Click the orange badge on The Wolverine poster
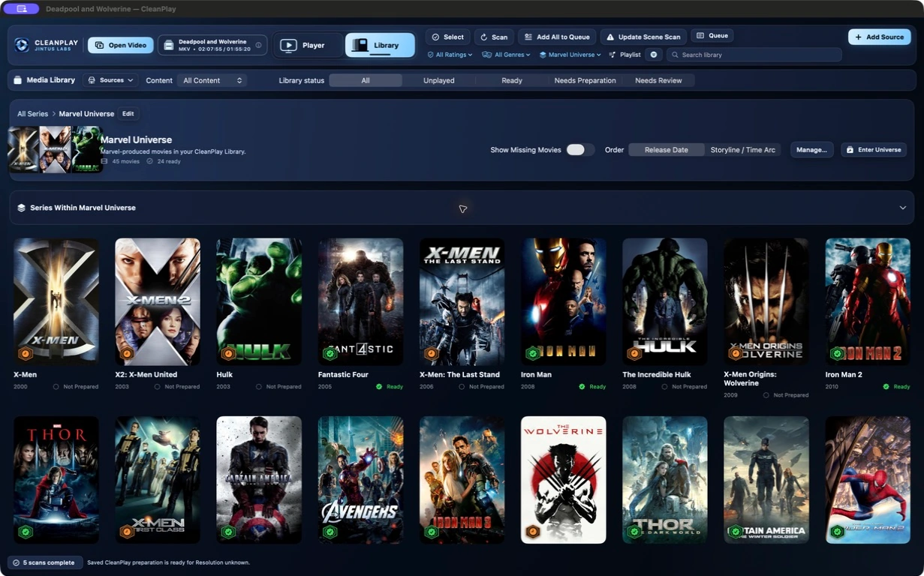The height and width of the screenshot is (576, 924). (x=533, y=532)
